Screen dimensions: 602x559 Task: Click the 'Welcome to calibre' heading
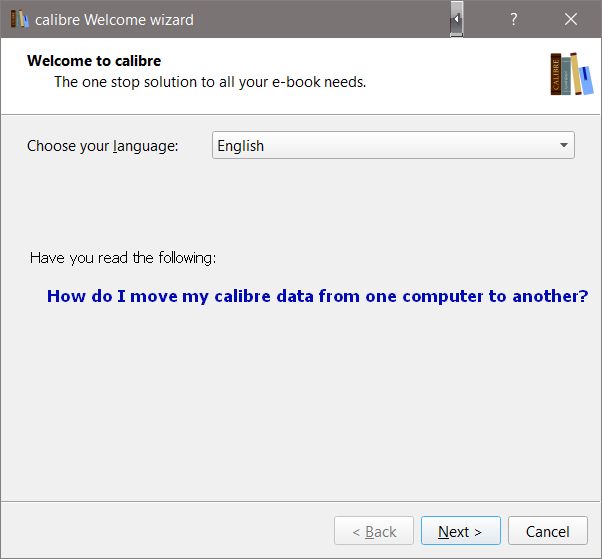[x=94, y=61]
